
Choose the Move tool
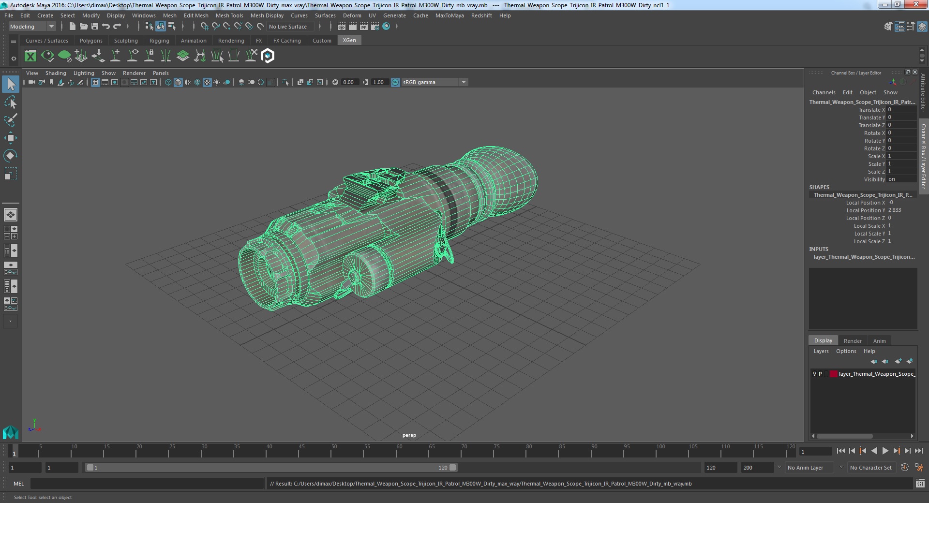(x=11, y=138)
